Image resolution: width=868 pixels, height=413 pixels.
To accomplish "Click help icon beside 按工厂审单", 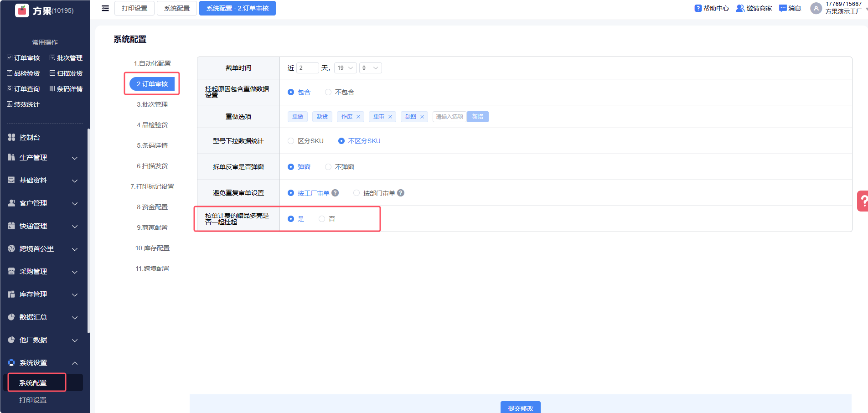I will pos(335,193).
